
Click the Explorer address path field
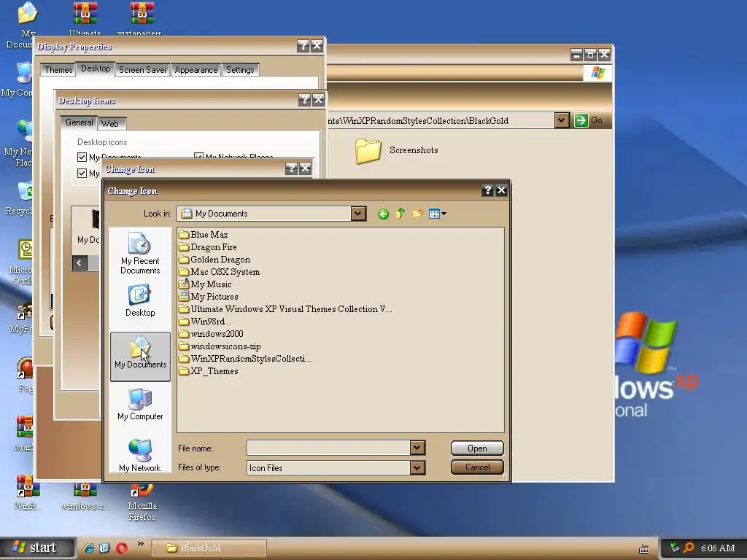441,120
